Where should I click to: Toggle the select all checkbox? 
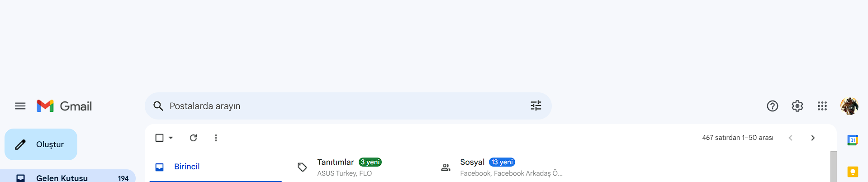(159, 138)
